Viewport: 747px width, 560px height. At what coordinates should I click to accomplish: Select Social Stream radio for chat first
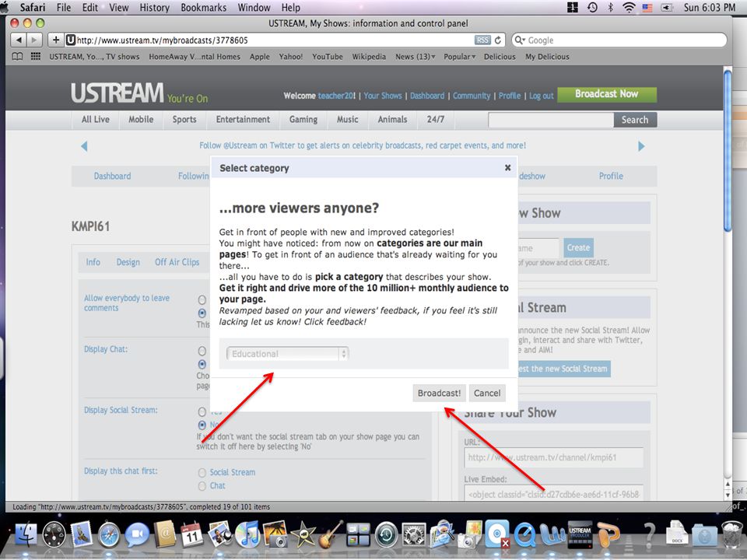(202, 472)
